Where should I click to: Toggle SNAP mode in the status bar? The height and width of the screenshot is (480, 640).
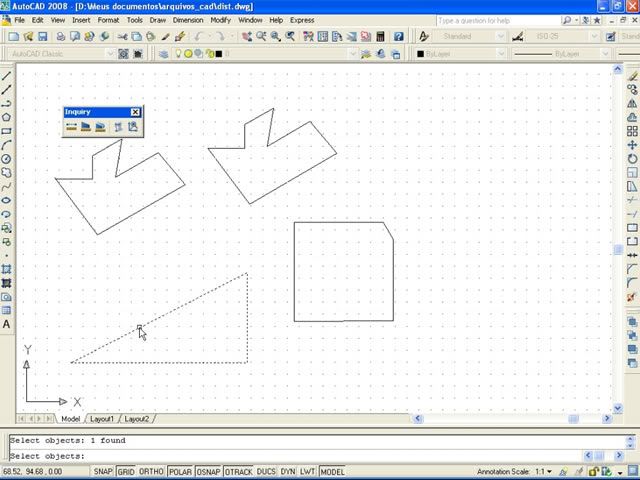coord(103,472)
